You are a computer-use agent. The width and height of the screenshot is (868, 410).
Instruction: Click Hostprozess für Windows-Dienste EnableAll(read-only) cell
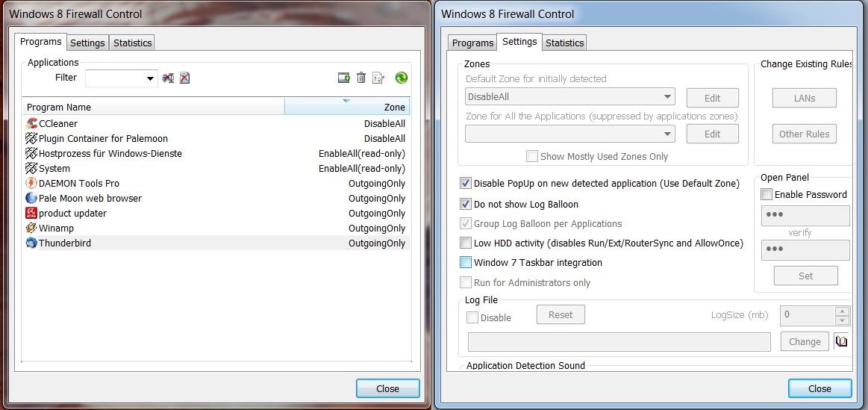coord(362,154)
